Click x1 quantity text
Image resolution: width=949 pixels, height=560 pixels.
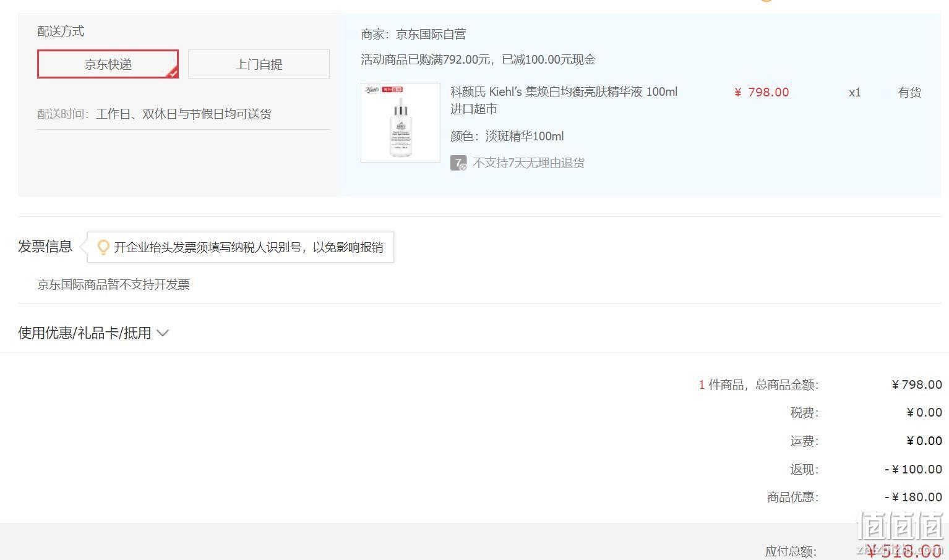click(854, 92)
